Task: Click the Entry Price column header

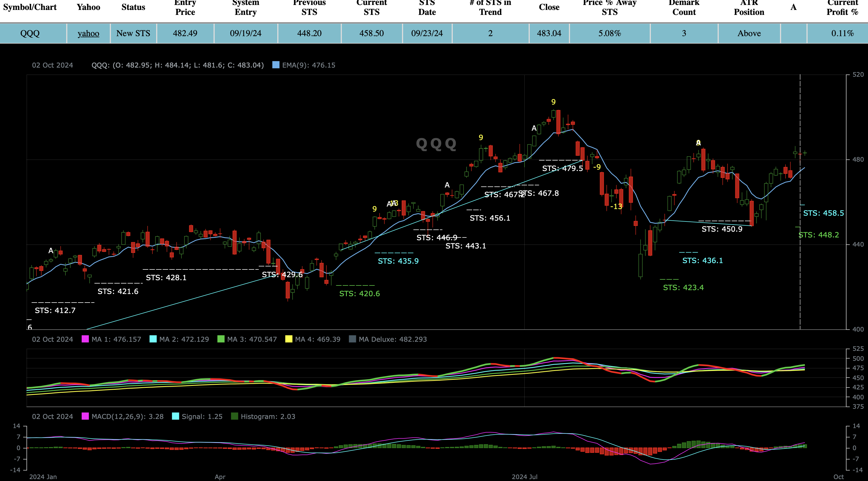Action: click(185, 7)
